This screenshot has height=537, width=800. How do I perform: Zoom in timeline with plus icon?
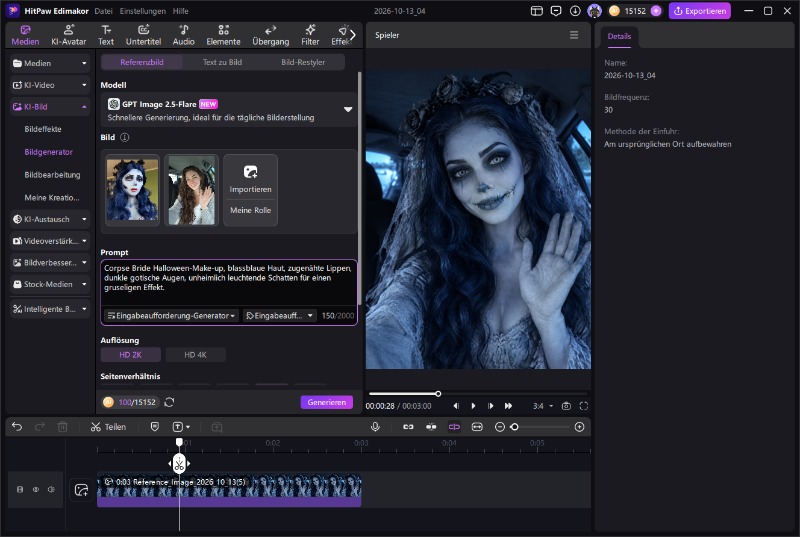pyautogui.click(x=579, y=427)
